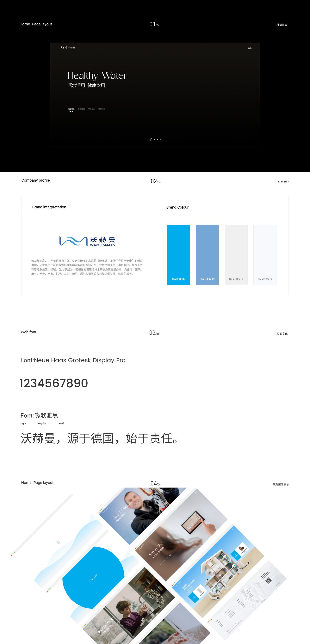Click the 01/06 page counter
Image resolution: width=310 pixels, height=644 pixels.
154,24
